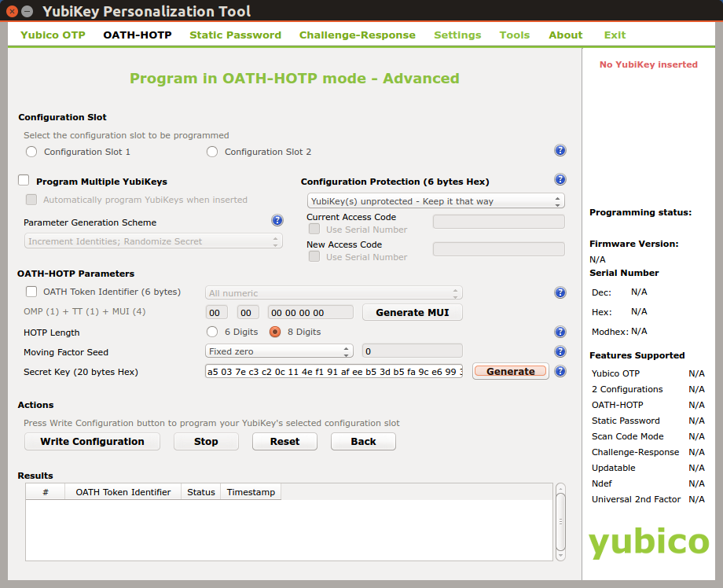
Task: Click the yubico logo
Action: 648,543
